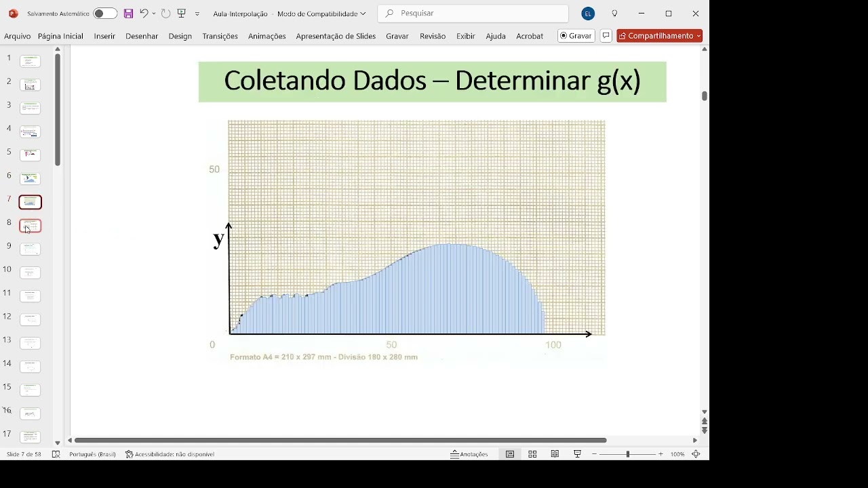This screenshot has height=488, width=868.
Task: Select slide 3 thumbnail
Action: pyautogui.click(x=30, y=108)
